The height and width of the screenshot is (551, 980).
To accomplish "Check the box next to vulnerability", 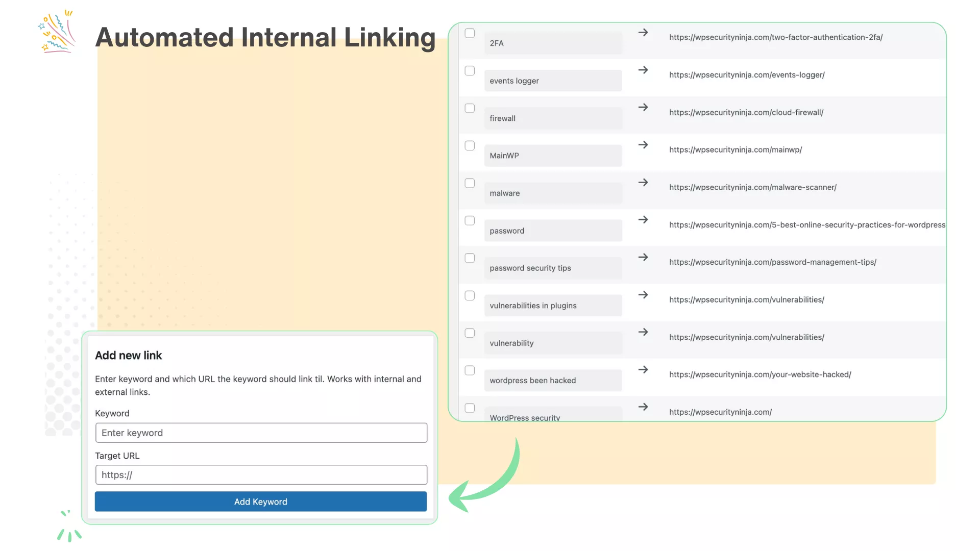I will (x=470, y=333).
